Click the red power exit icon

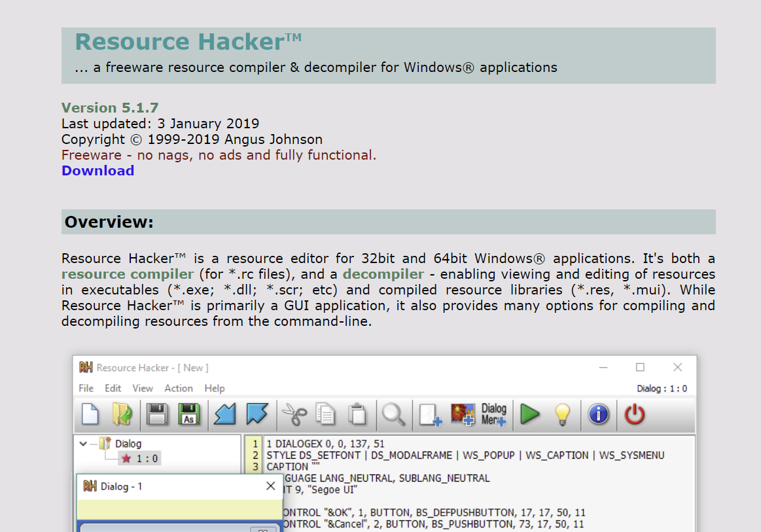point(634,414)
